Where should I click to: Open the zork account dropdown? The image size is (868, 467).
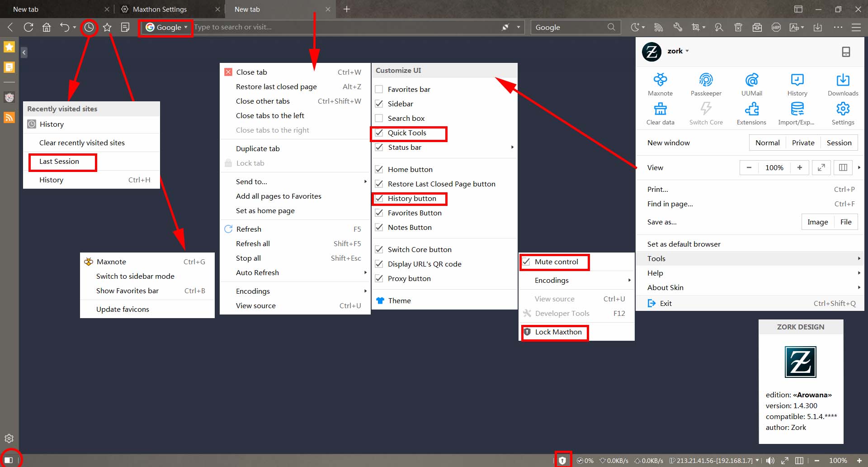coord(678,51)
